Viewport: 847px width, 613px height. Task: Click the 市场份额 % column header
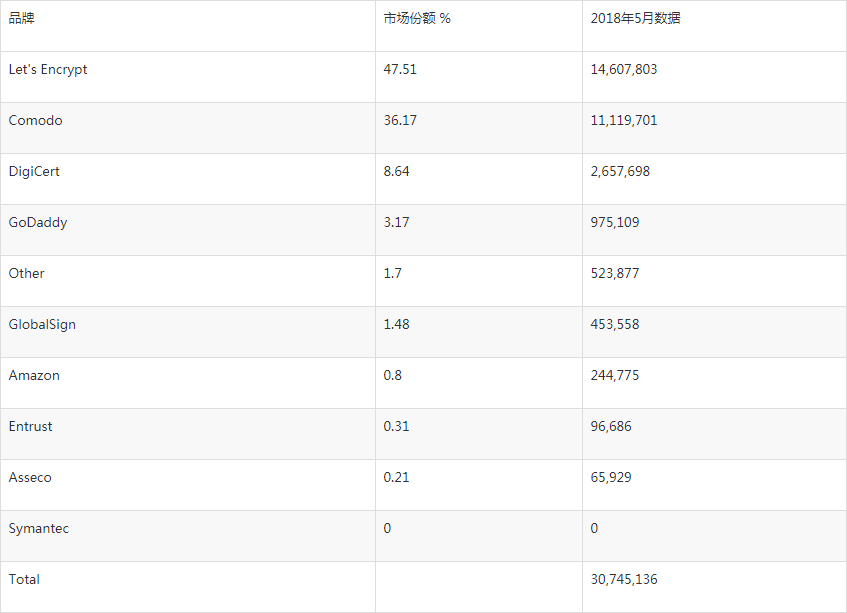(417, 19)
